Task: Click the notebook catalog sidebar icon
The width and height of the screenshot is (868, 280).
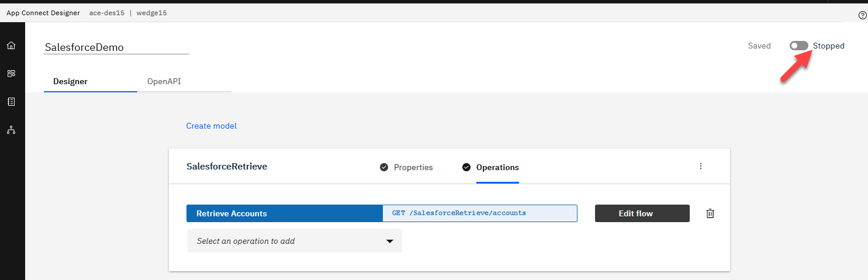Action: pyautogui.click(x=11, y=102)
